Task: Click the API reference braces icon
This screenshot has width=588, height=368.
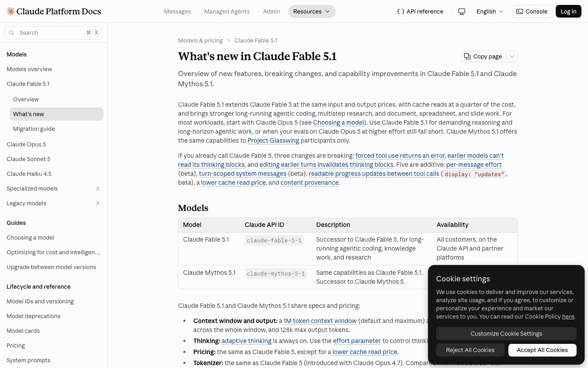Action: point(401,11)
